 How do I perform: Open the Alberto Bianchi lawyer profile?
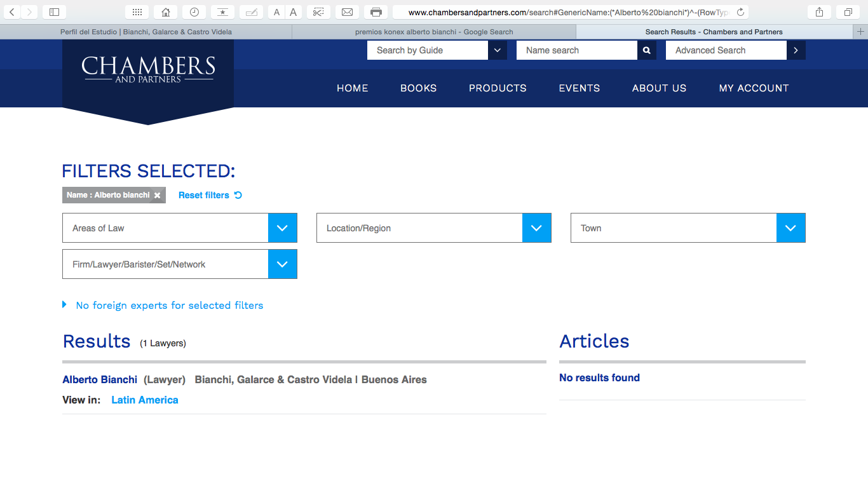pyautogui.click(x=100, y=379)
